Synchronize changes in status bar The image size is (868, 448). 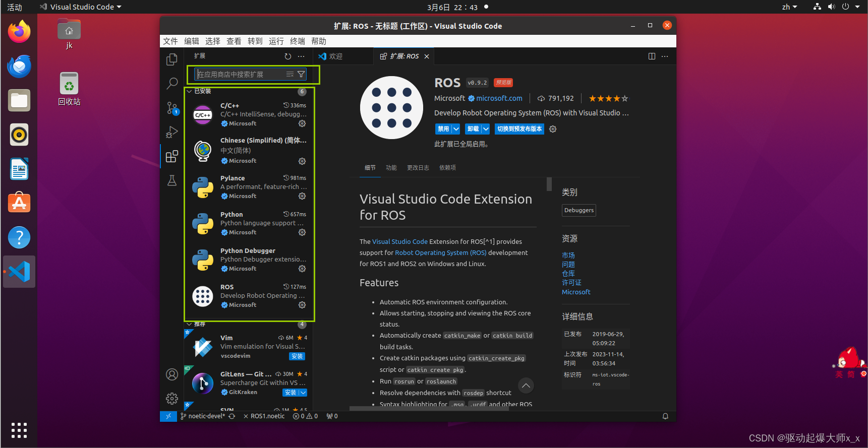click(232, 416)
